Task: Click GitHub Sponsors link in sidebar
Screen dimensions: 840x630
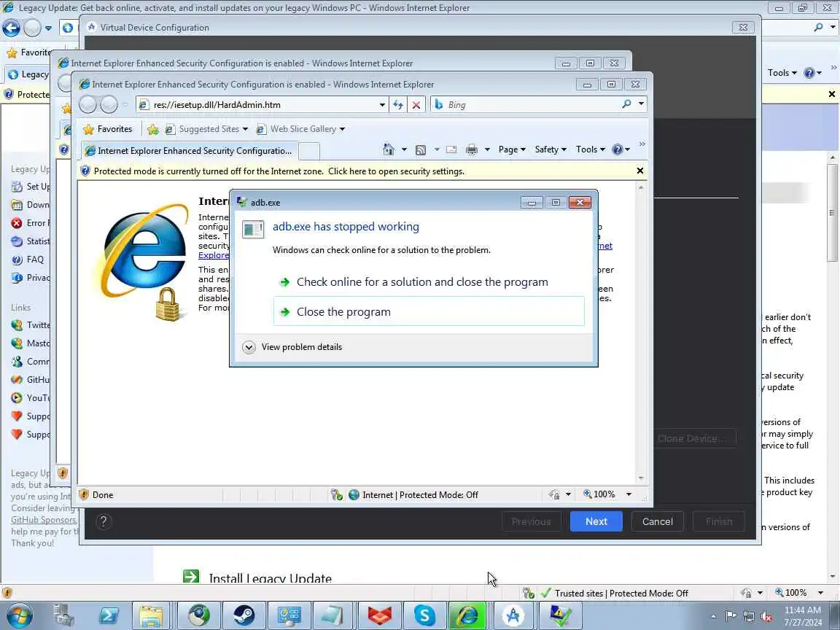Action: [44, 520]
